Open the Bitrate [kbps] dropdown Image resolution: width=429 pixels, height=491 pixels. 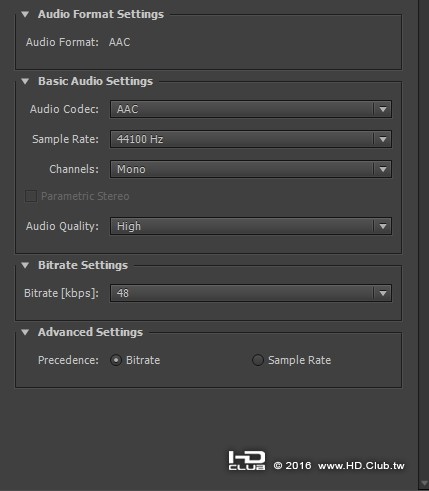251,293
